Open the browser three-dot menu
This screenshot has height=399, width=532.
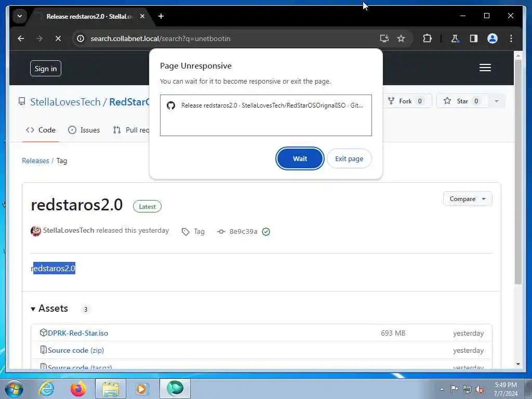tap(511, 38)
